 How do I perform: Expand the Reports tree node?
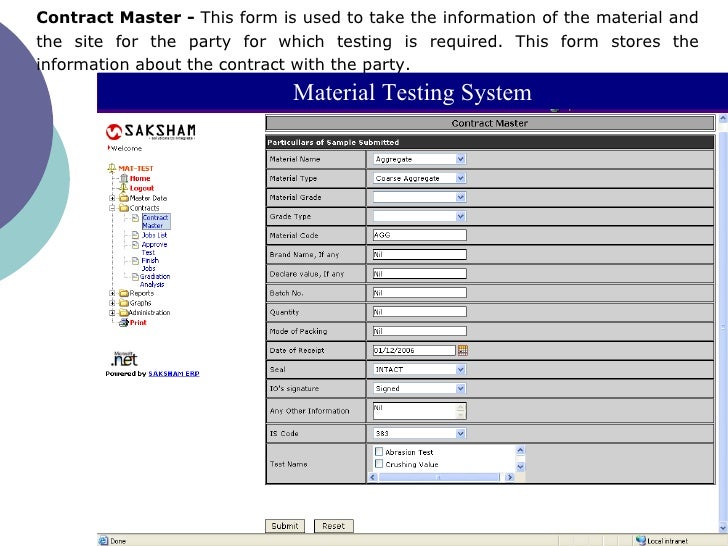112,293
